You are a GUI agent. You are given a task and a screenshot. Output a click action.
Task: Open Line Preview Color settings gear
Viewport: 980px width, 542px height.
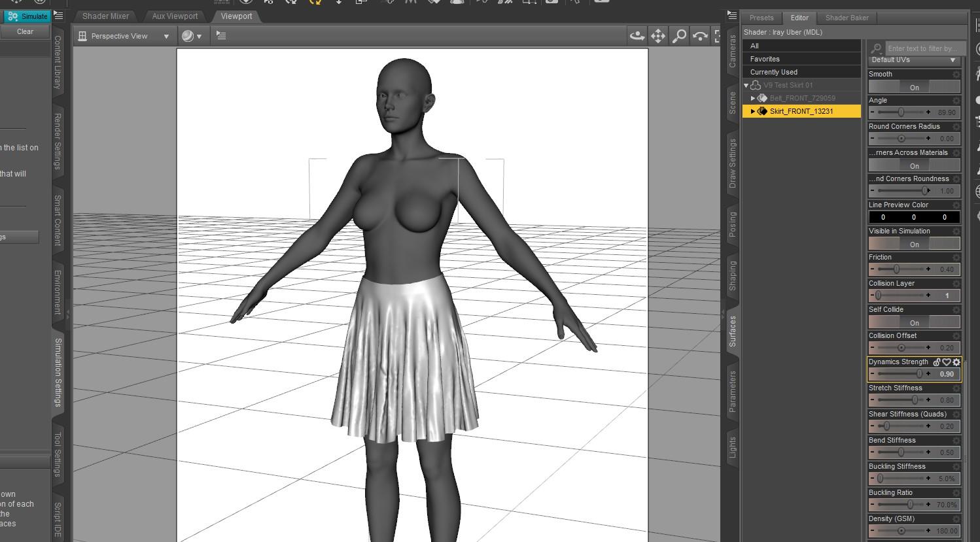(x=956, y=205)
